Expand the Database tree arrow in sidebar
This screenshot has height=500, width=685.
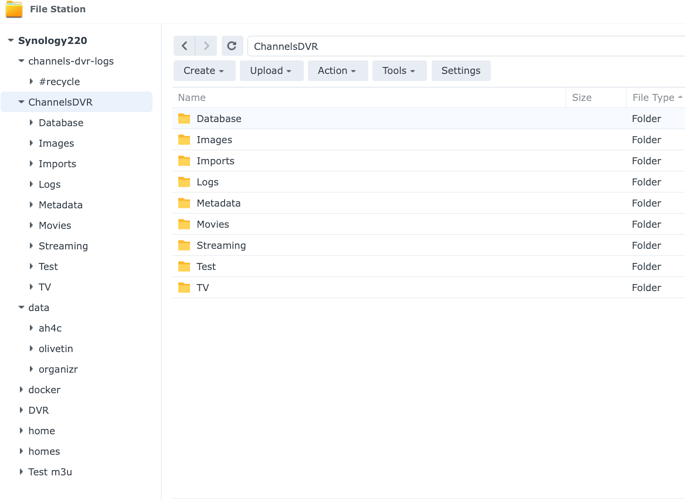click(31, 123)
